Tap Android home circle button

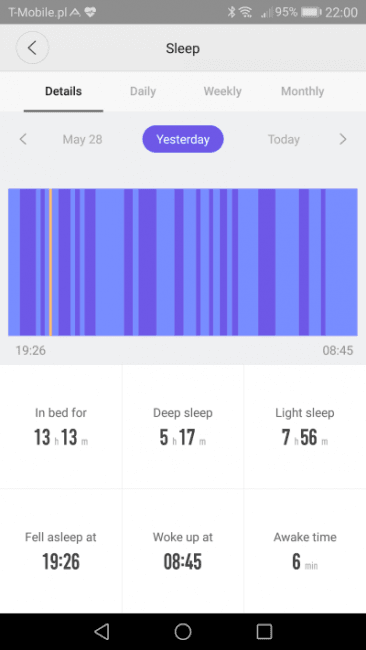point(183,632)
